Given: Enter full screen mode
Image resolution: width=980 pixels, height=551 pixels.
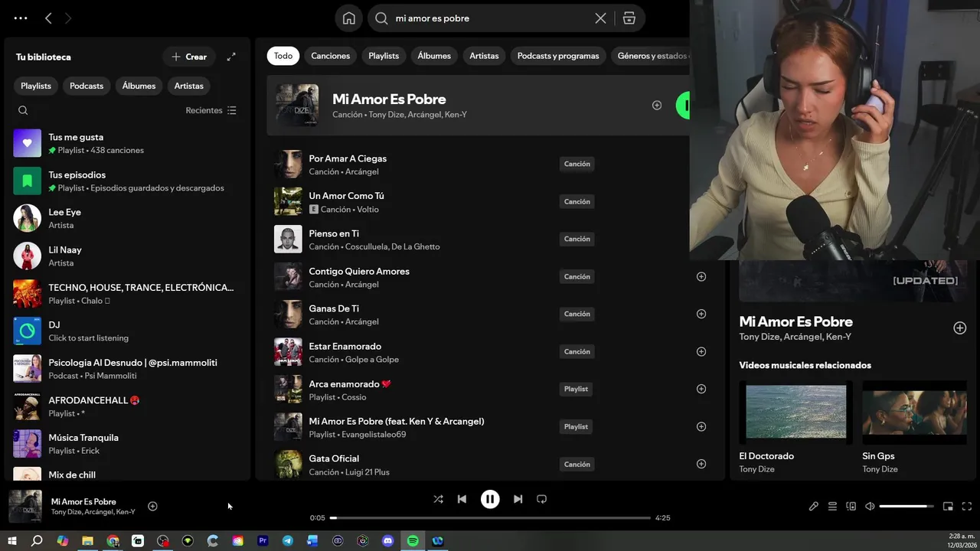Looking at the screenshot, I should (x=966, y=506).
